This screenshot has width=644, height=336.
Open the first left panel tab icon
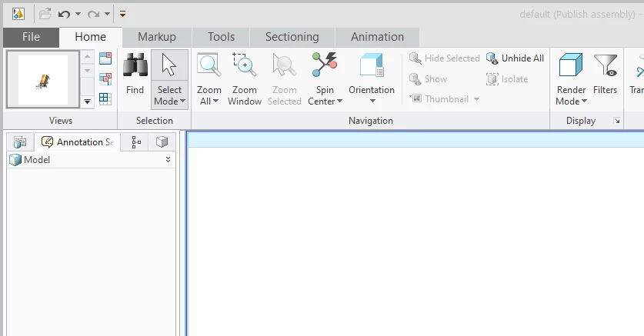tap(20, 142)
